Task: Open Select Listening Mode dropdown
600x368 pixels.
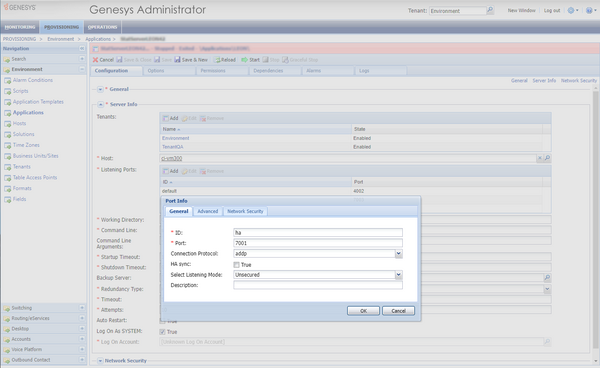Action: point(398,275)
